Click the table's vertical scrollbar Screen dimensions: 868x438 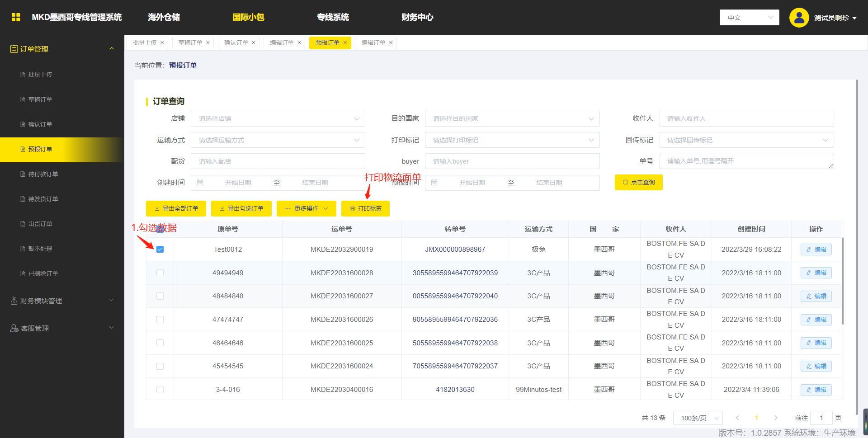click(x=843, y=280)
